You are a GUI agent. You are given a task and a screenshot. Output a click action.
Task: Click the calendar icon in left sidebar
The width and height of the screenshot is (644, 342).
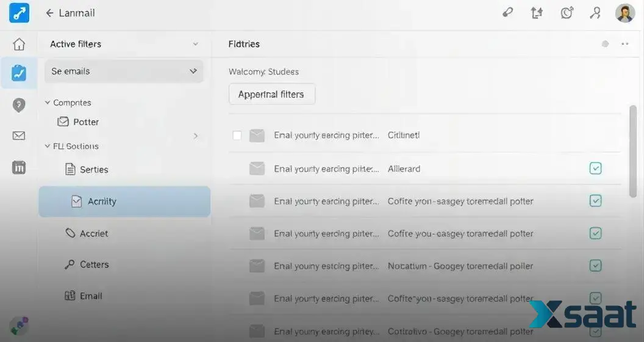(19, 167)
